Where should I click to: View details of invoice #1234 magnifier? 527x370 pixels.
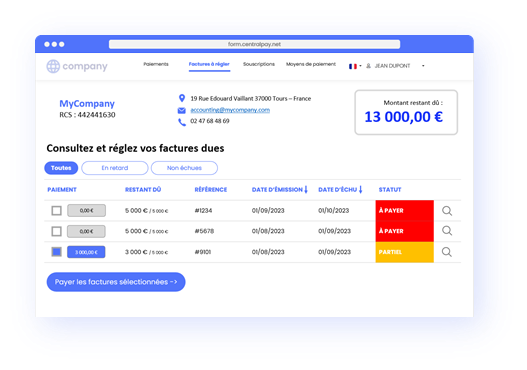447,211
